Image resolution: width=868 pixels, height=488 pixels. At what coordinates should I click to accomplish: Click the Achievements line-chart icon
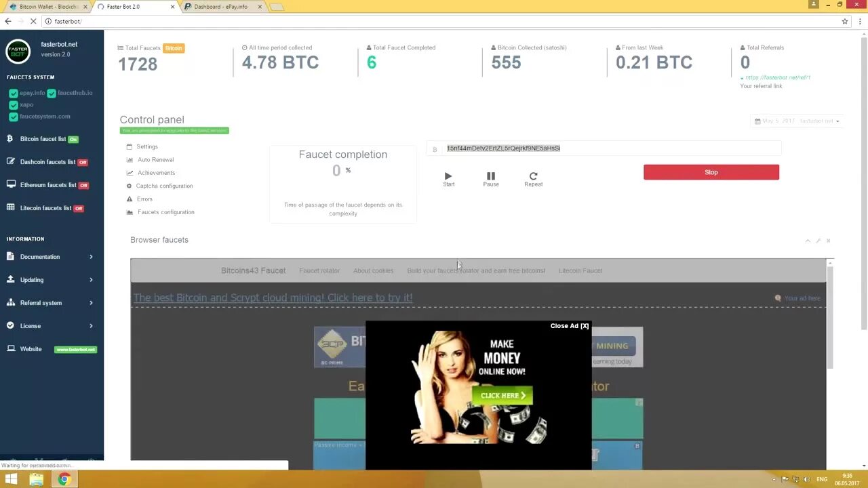click(130, 173)
